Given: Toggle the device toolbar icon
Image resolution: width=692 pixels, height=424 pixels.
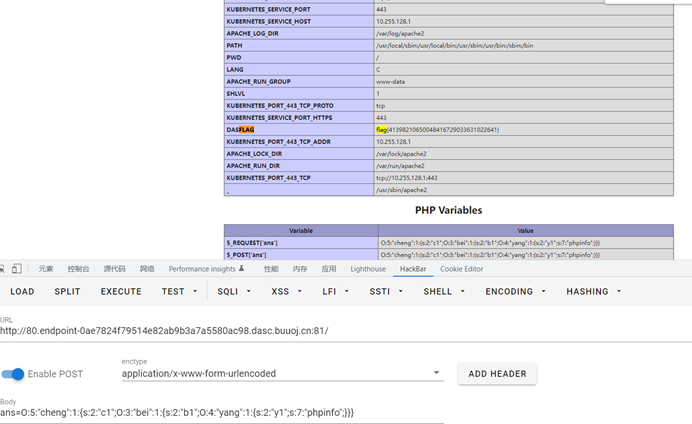Looking at the screenshot, I should tap(17, 269).
